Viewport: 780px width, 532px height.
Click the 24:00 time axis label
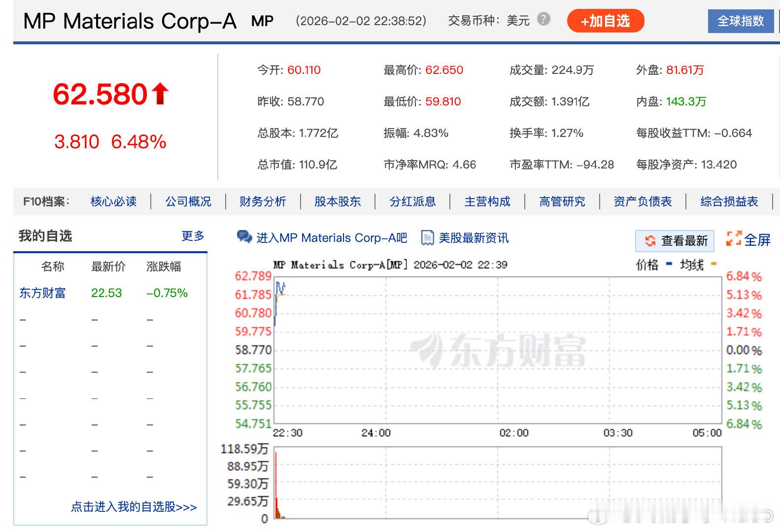[x=376, y=433]
